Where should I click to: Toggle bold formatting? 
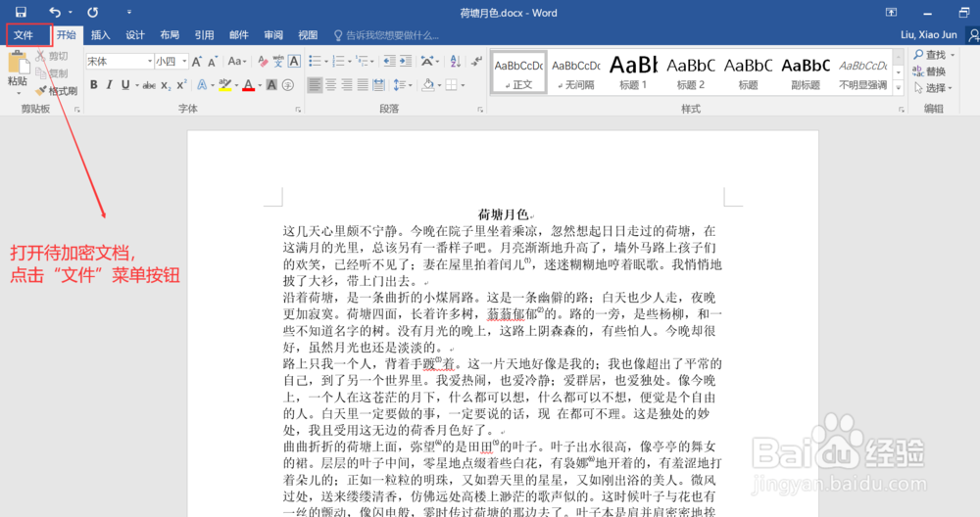(94, 85)
